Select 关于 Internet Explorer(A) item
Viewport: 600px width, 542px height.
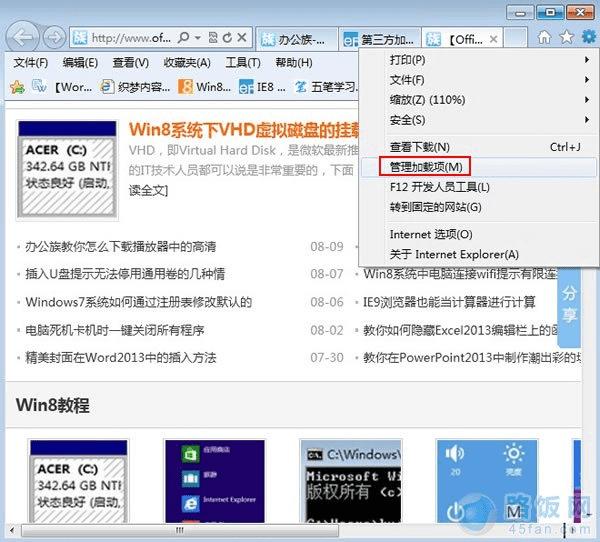(479, 255)
